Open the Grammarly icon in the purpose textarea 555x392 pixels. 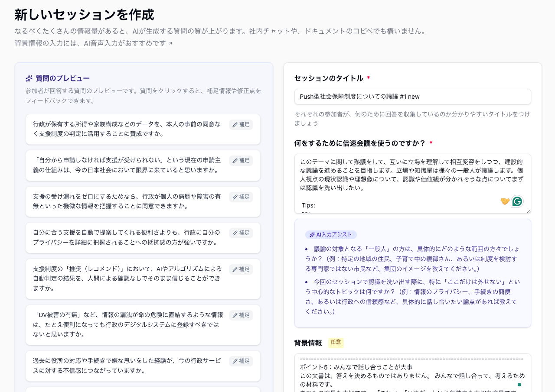coord(517,201)
